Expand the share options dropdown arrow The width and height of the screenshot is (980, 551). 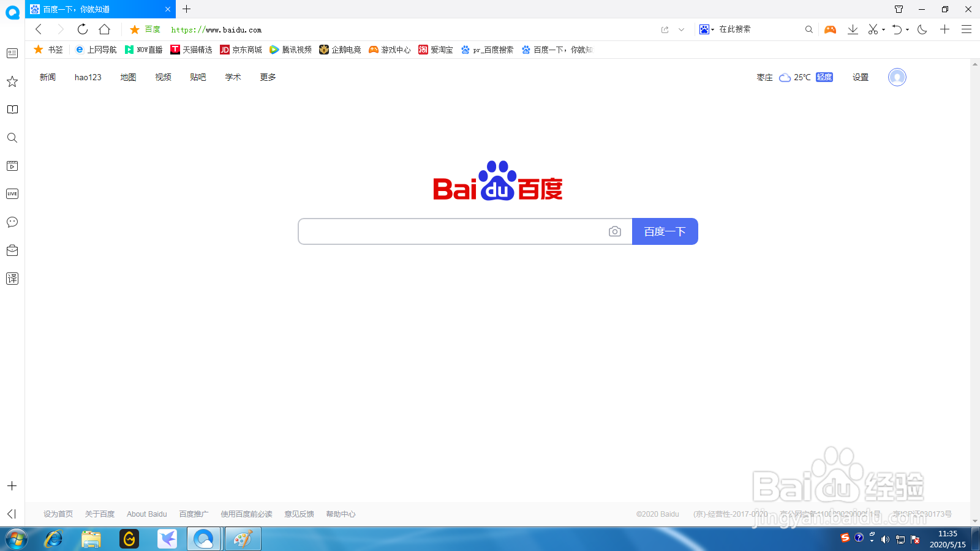682,29
